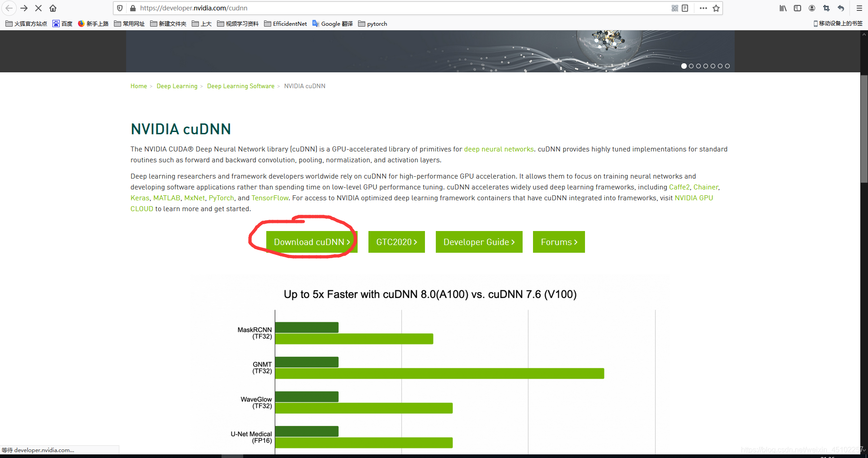Image resolution: width=868 pixels, height=458 pixels.
Task: Go back to the previous page
Action: coord(9,8)
